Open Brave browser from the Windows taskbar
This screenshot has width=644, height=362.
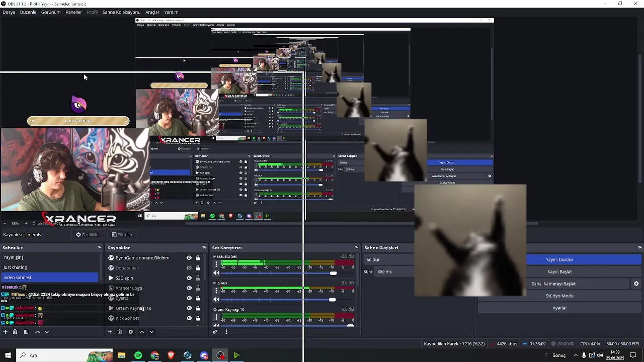(x=171, y=355)
